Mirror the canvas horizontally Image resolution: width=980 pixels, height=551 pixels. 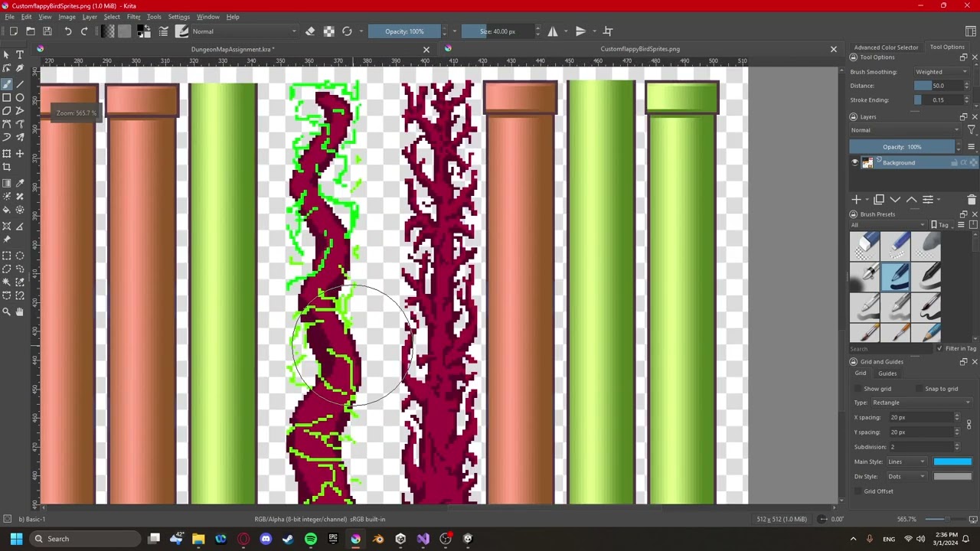(x=553, y=31)
